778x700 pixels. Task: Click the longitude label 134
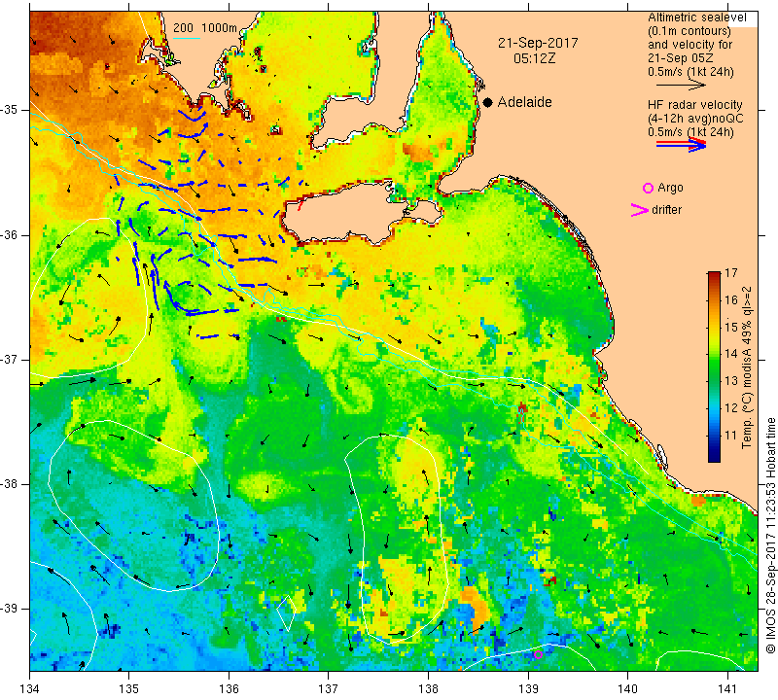point(30,689)
